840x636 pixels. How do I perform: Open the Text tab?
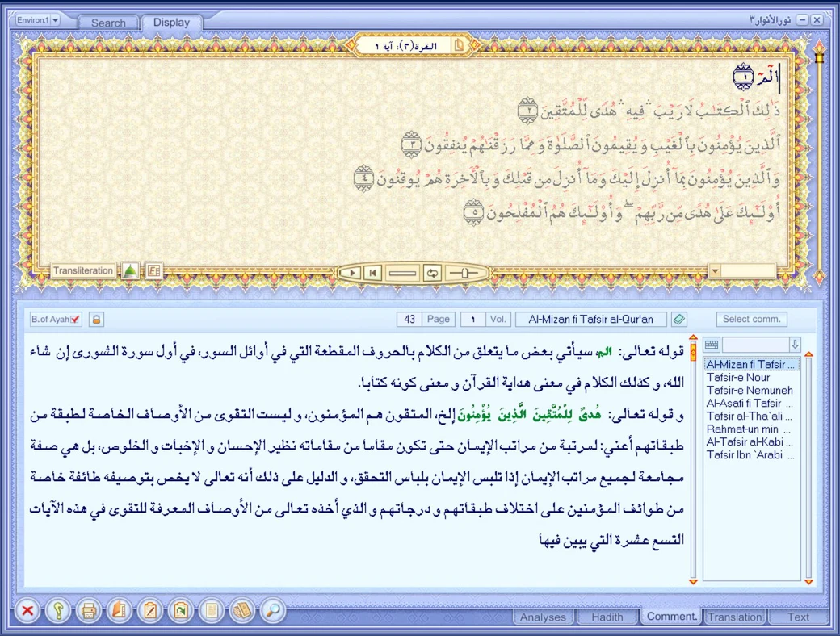tap(798, 617)
